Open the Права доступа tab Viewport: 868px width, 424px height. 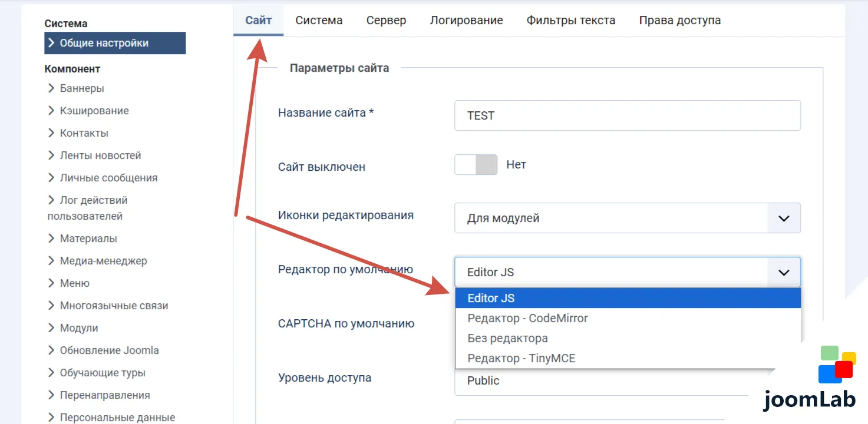pos(679,20)
